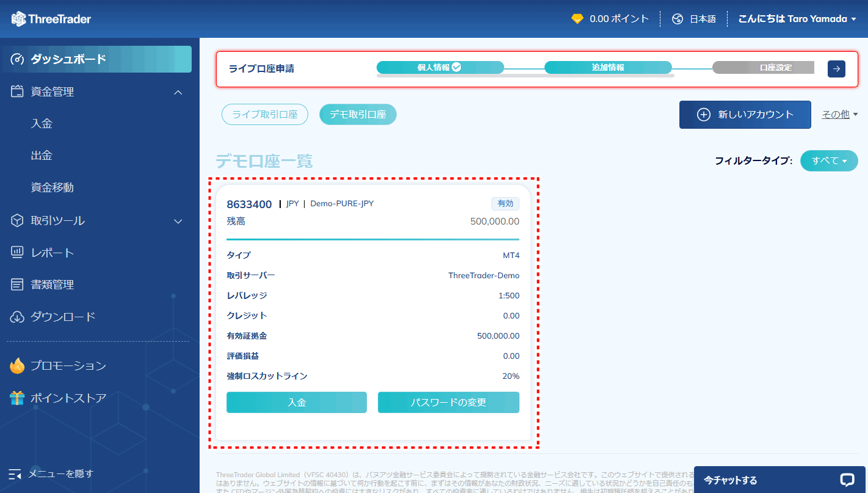This screenshot has width=868, height=493.
Task: Click account number 8633400
Action: tap(249, 204)
